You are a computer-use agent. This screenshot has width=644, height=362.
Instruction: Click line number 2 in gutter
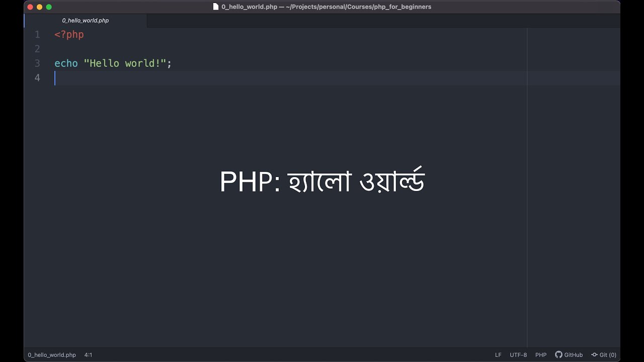pos(37,49)
